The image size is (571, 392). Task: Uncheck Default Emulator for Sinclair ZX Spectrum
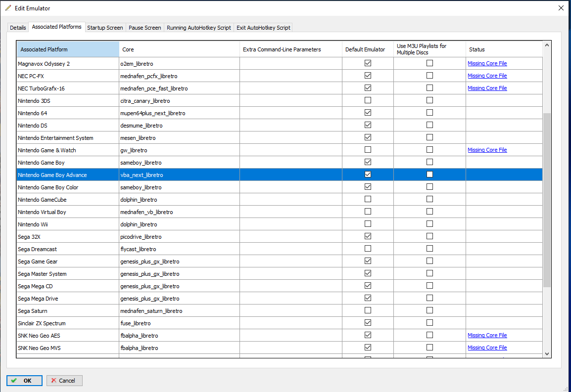coord(368,323)
